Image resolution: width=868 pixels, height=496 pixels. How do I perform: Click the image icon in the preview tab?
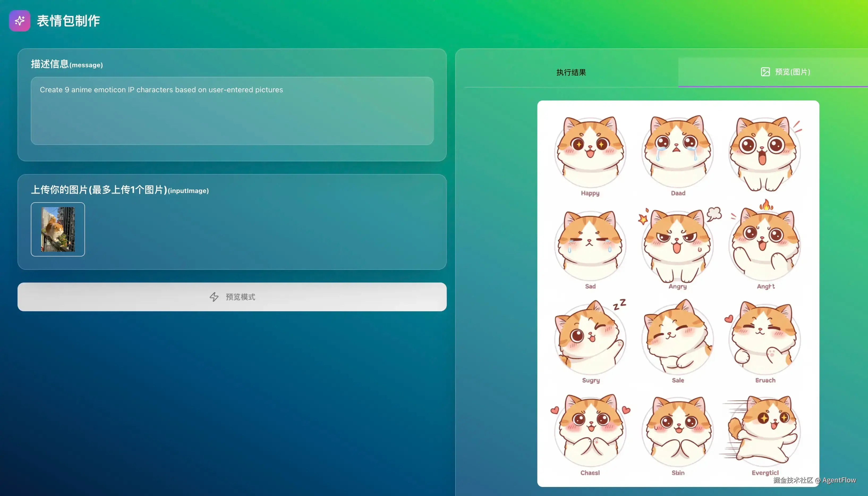(x=765, y=72)
